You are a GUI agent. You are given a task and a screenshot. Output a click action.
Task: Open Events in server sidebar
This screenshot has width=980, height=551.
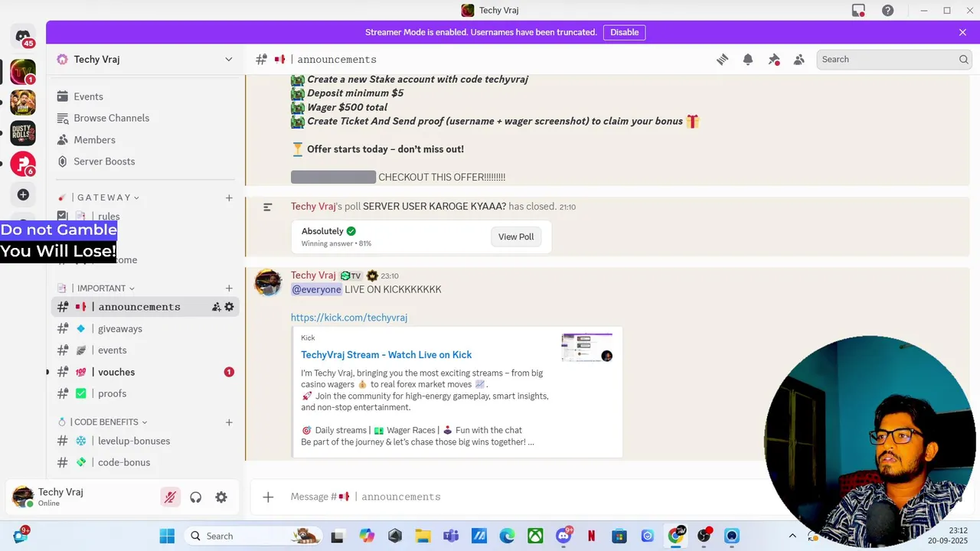tap(145, 96)
